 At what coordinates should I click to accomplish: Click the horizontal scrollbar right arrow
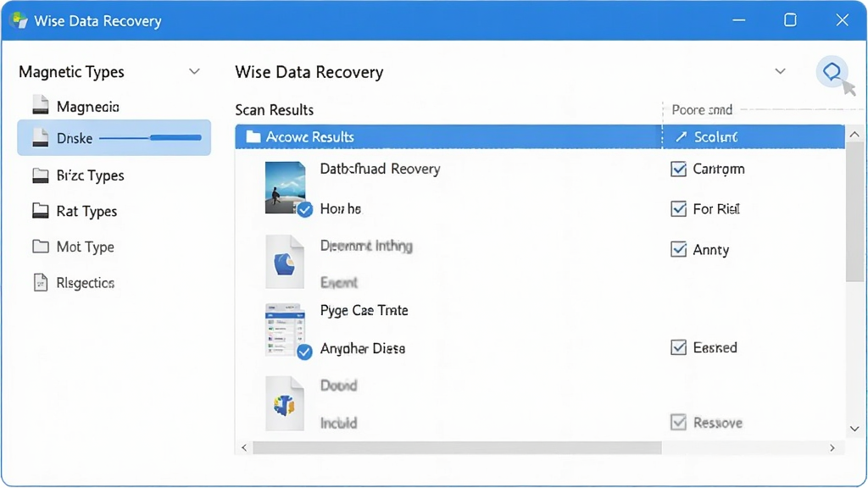coord(832,447)
